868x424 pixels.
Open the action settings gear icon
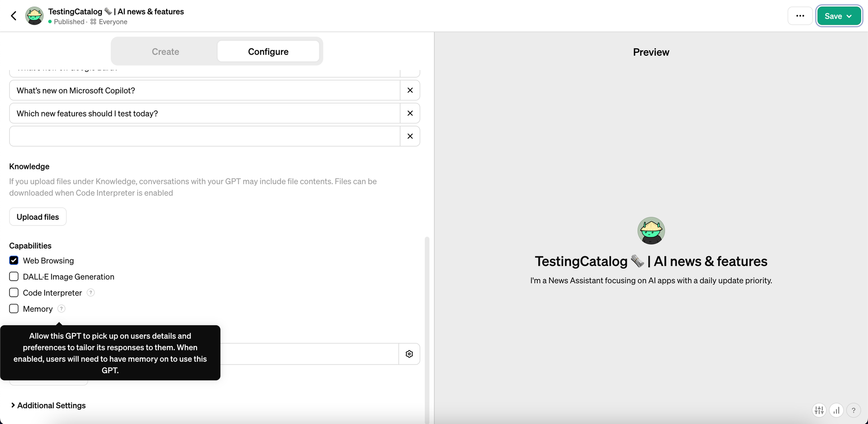[409, 354]
